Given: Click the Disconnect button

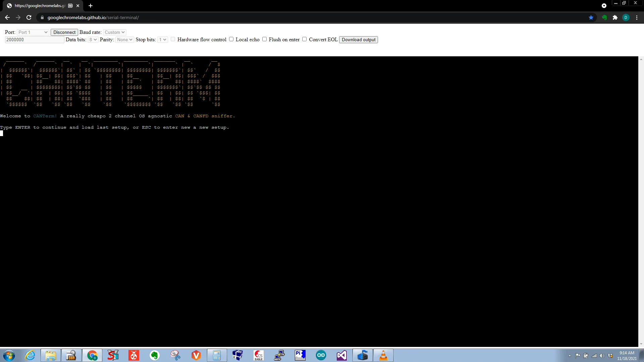Looking at the screenshot, I should coord(64,32).
